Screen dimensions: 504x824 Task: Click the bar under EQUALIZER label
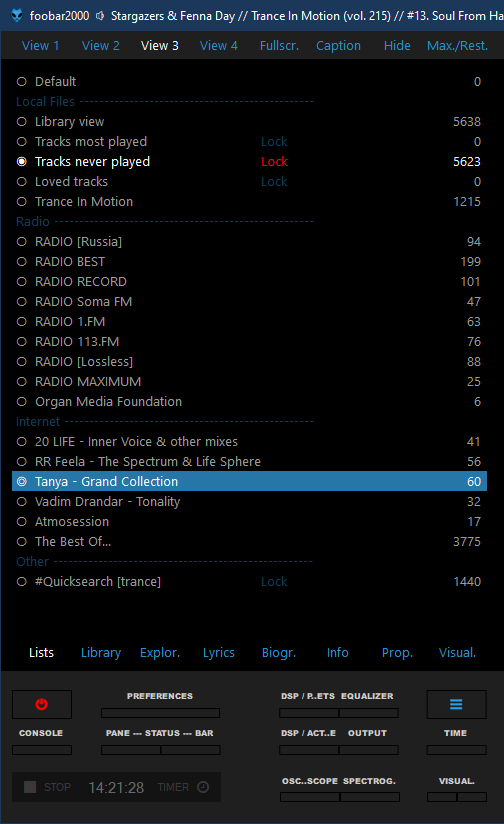368,713
